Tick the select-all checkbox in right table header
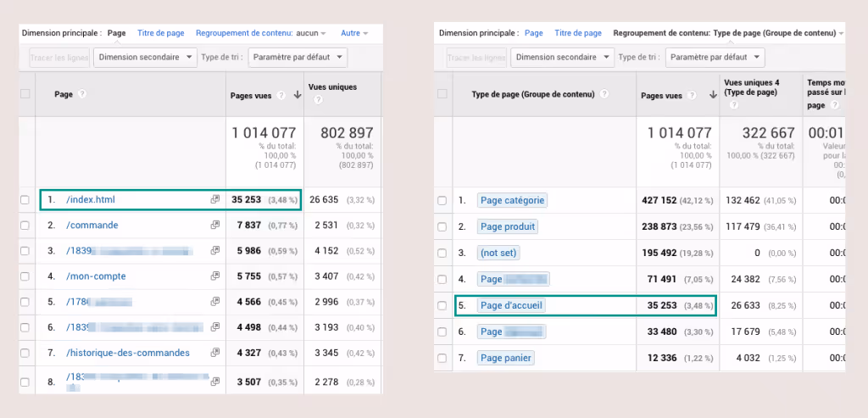This screenshot has width=868, height=418. 442,94
